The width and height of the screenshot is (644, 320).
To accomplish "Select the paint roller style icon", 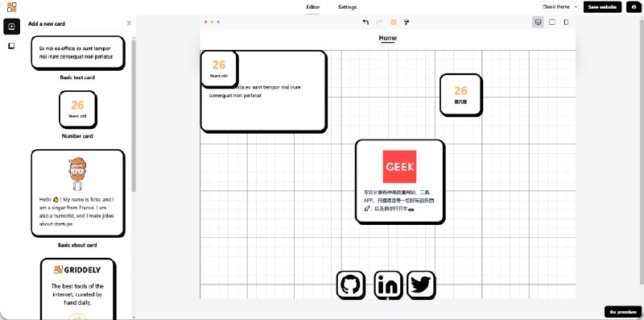I will (x=407, y=23).
